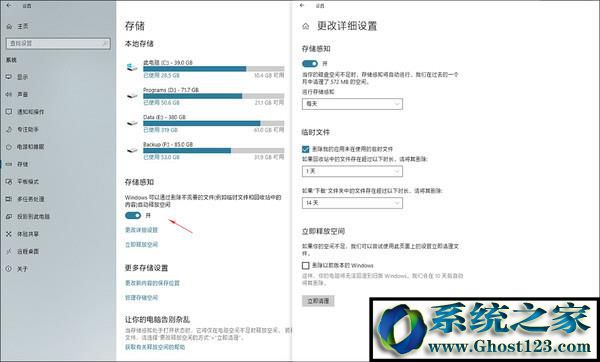Click the 此电脑 (C:) drive usage bar
This screenshot has width=600, height=362.
click(x=214, y=69)
